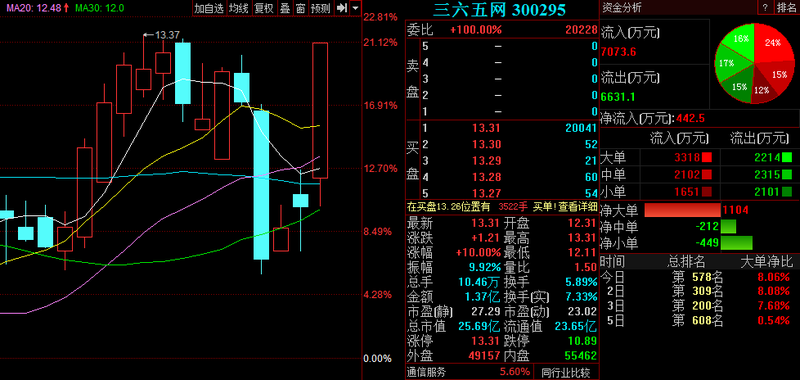Click the latest red limit-up candlestick

[320, 111]
